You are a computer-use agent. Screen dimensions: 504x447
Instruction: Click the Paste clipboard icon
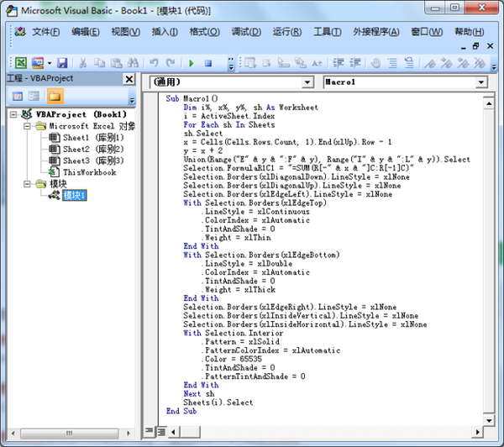[x=116, y=63]
